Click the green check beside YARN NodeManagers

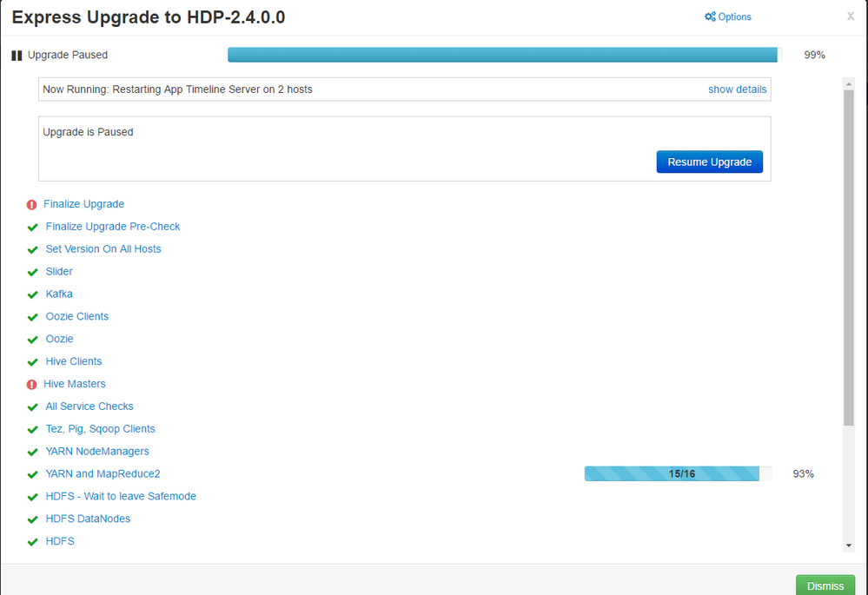click(33, 453)
